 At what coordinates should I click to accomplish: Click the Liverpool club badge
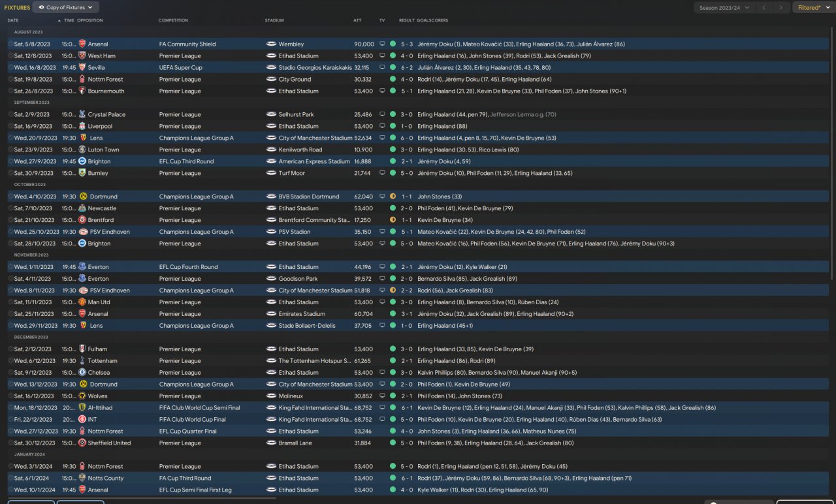pyautogui.click(x=82, y=127)
